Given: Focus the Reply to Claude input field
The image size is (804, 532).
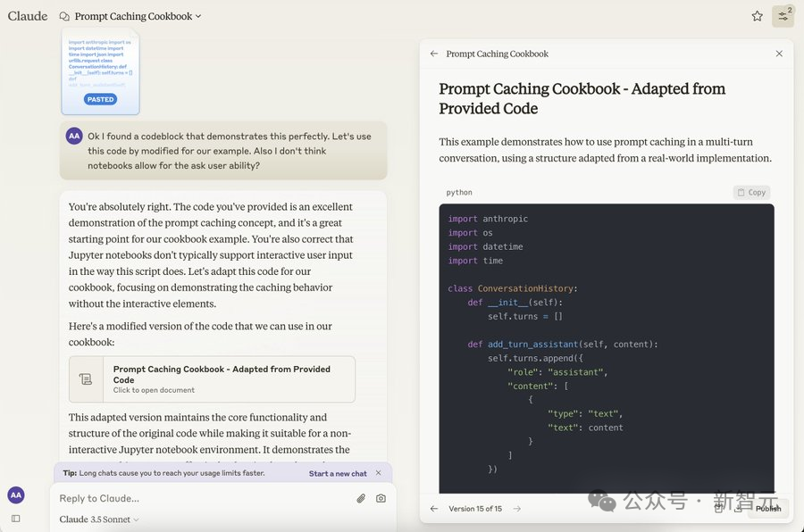Looking at the screenshot, I should (x=203, y=498).
